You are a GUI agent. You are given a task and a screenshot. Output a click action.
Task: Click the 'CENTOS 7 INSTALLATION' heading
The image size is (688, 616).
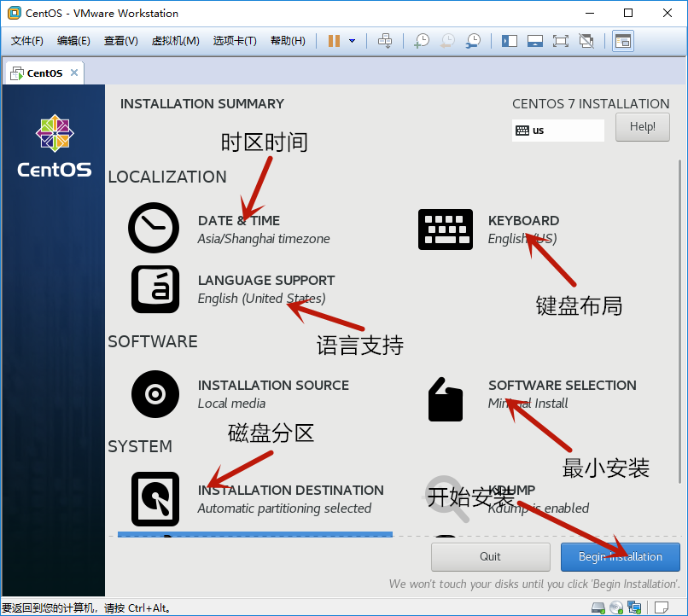point(591,104)
